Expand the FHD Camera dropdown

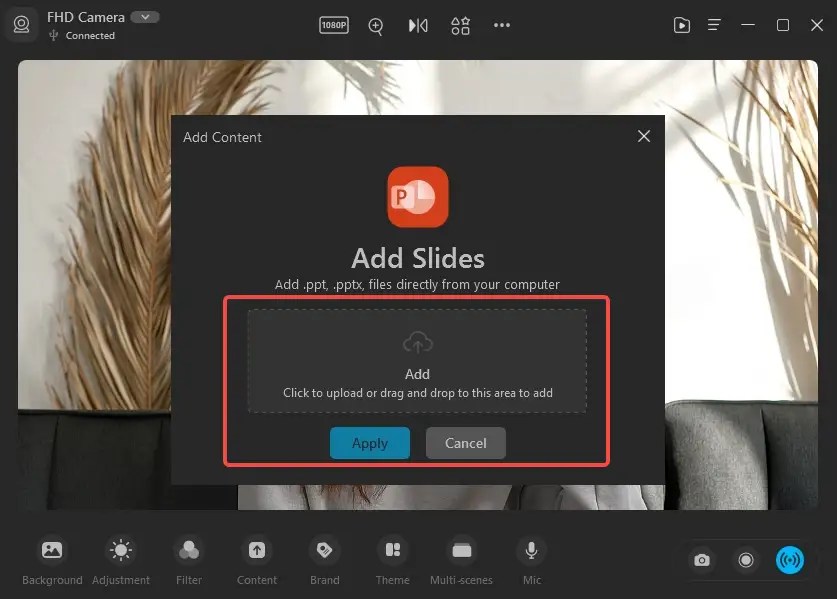click(x=143, y=16)
